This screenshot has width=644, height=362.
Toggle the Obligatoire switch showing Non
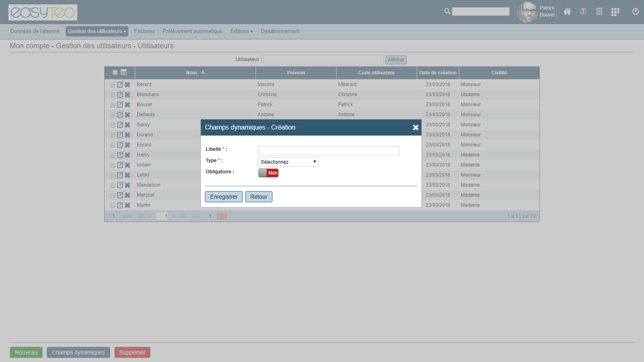tap(268, 173)
